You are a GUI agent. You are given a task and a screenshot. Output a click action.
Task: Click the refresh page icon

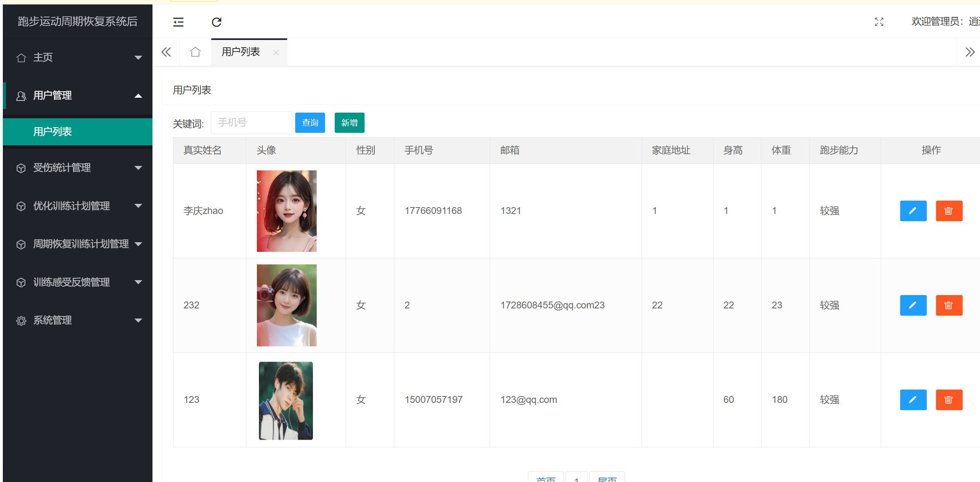click(217, 22)
